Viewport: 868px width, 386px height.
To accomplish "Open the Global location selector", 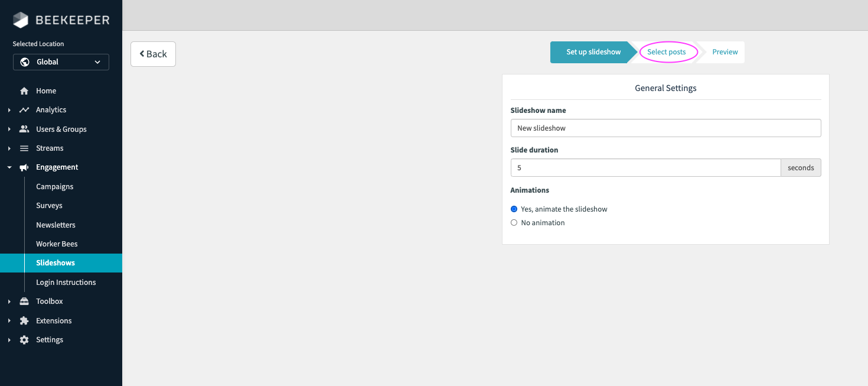I will pyautogui.click(x=61, y=61).
